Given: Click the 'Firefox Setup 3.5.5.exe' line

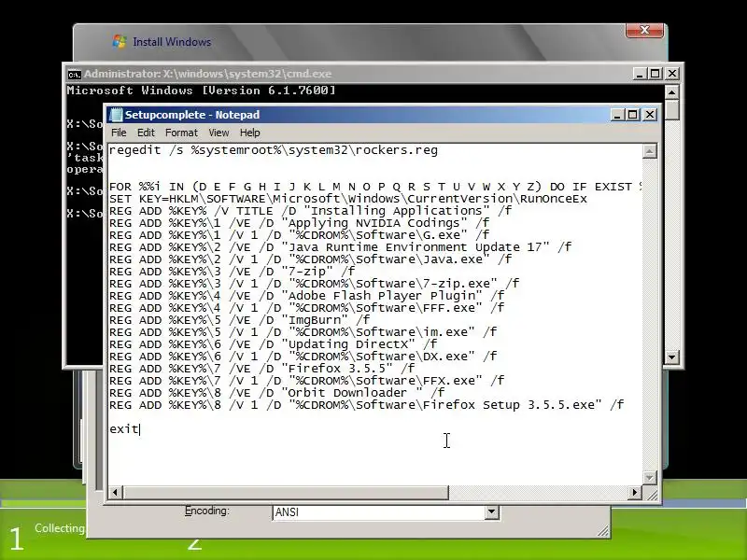Looking at the screenshot, I should point(366,405).
